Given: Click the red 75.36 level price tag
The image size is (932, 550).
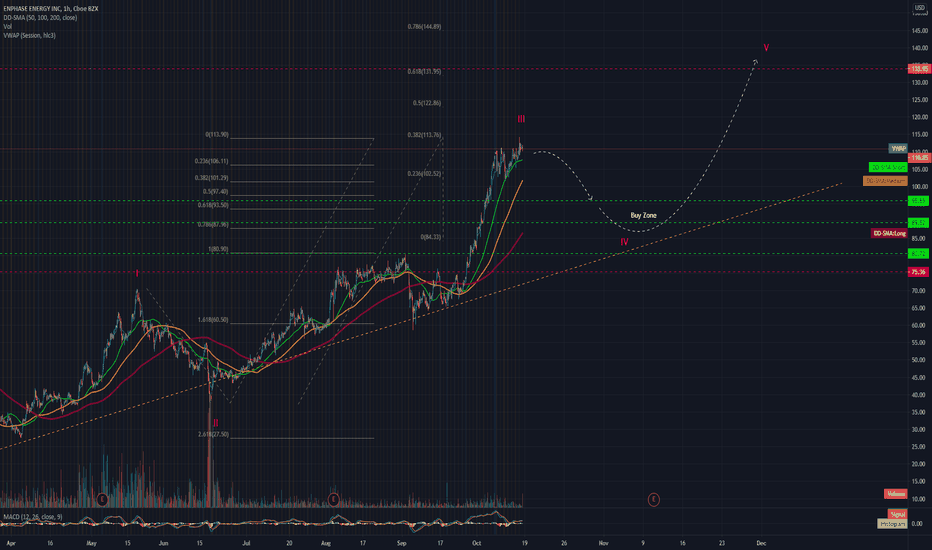Looking at the screenshot, I should [919, 272].
